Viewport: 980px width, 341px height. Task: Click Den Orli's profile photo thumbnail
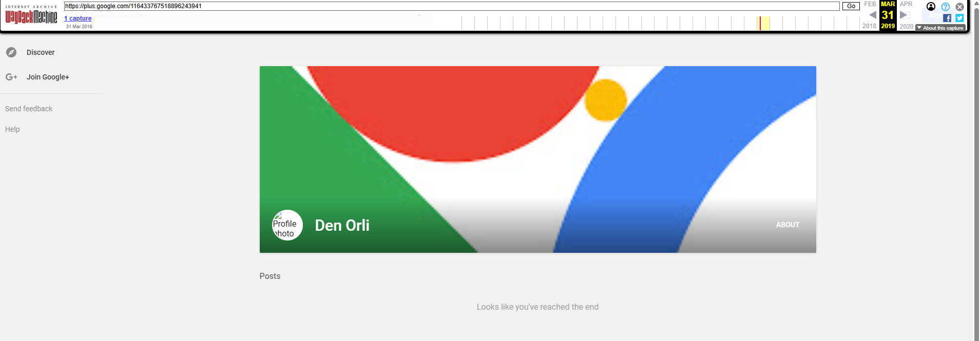[x=287, y=225]
